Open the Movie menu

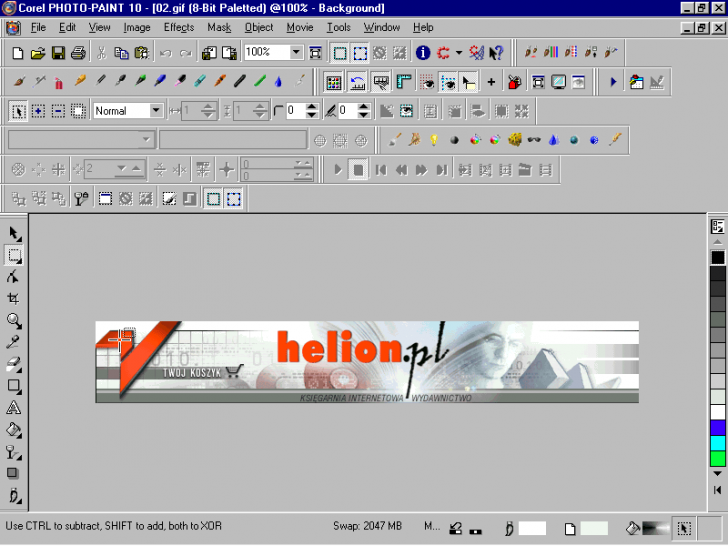pyautogui.click(x=300, y=28)
